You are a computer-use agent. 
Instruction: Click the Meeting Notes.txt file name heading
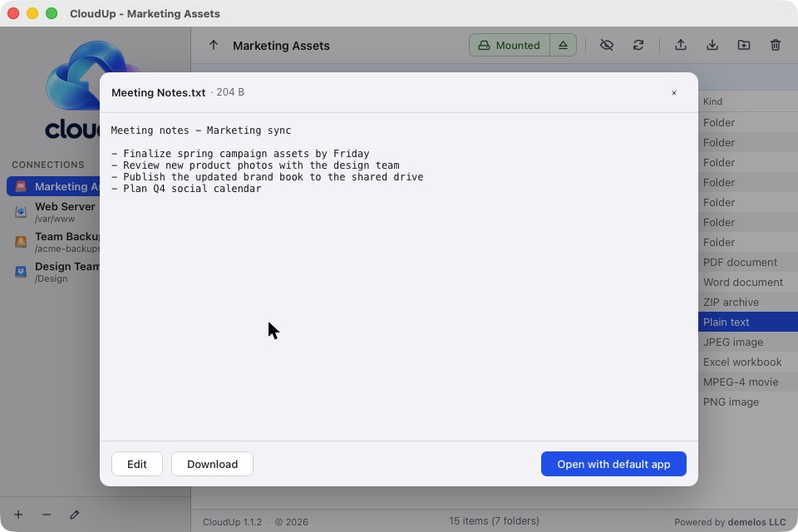pos(158,92)
